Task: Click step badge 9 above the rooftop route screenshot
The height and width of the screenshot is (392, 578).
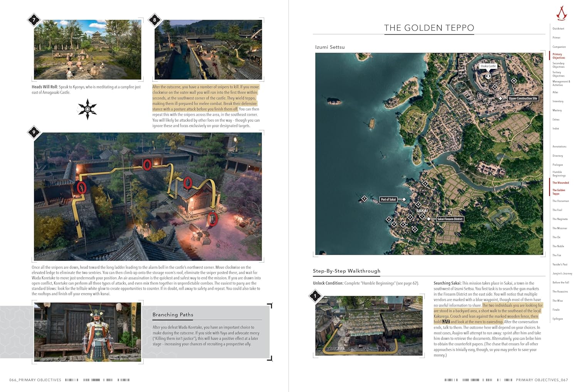Action: [34, 133]
